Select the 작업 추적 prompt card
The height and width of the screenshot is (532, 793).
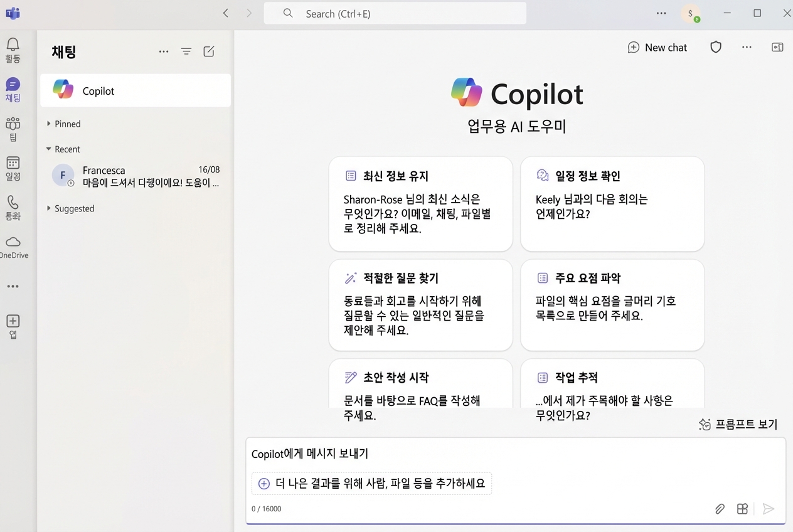click(612, 383)
